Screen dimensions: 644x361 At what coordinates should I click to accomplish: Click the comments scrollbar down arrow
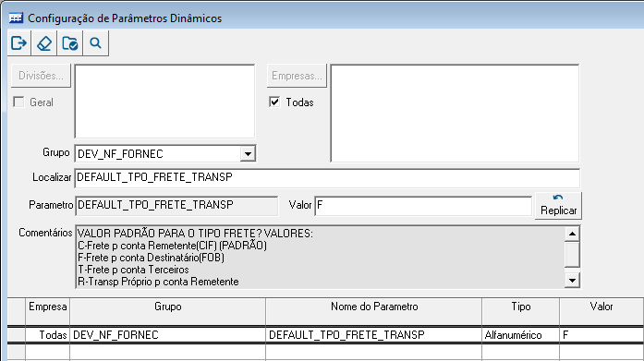[x=572, y=280]
